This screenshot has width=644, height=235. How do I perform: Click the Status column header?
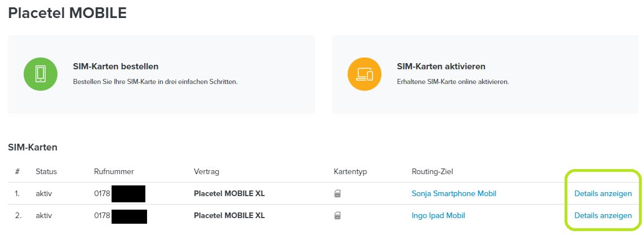click(46, 171)
